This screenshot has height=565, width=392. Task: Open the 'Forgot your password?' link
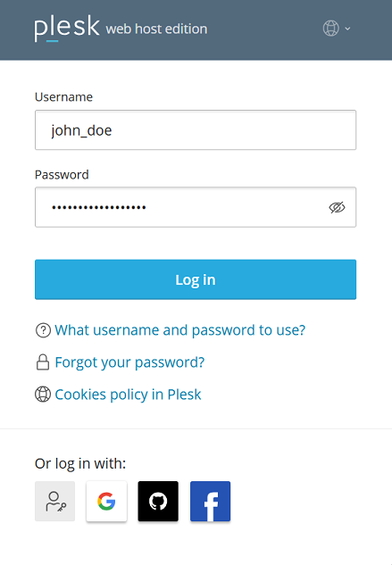[x=129, y=362]
